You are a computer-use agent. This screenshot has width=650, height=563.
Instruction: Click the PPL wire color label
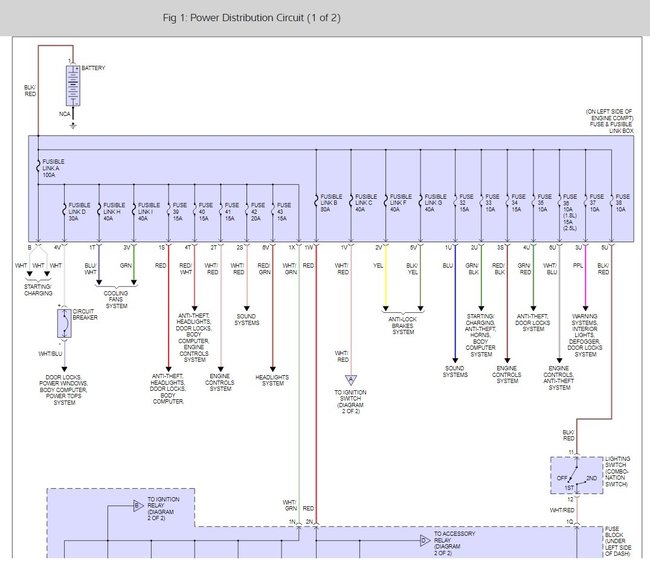578,266
